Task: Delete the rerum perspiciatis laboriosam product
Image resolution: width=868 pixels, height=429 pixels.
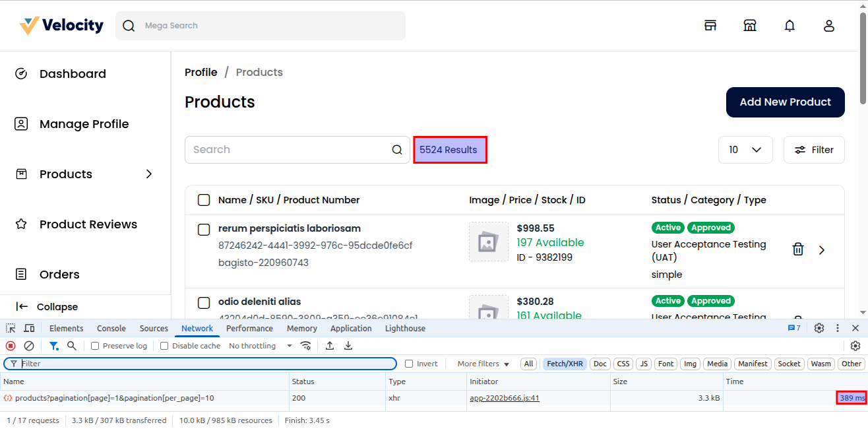Action: tap(797, 249)
